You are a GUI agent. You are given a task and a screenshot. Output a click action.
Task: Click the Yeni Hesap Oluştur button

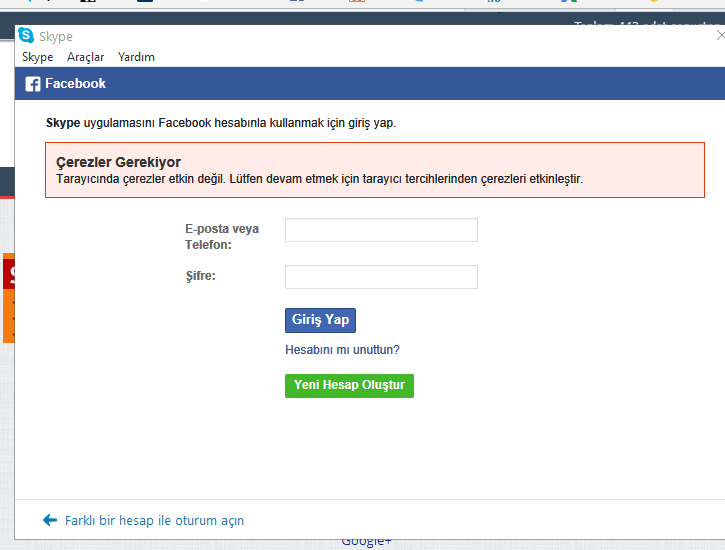(x=349, y=385)
